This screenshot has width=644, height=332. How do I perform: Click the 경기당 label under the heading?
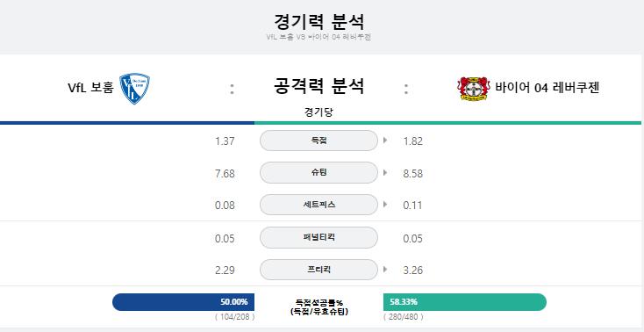point(318,112)
